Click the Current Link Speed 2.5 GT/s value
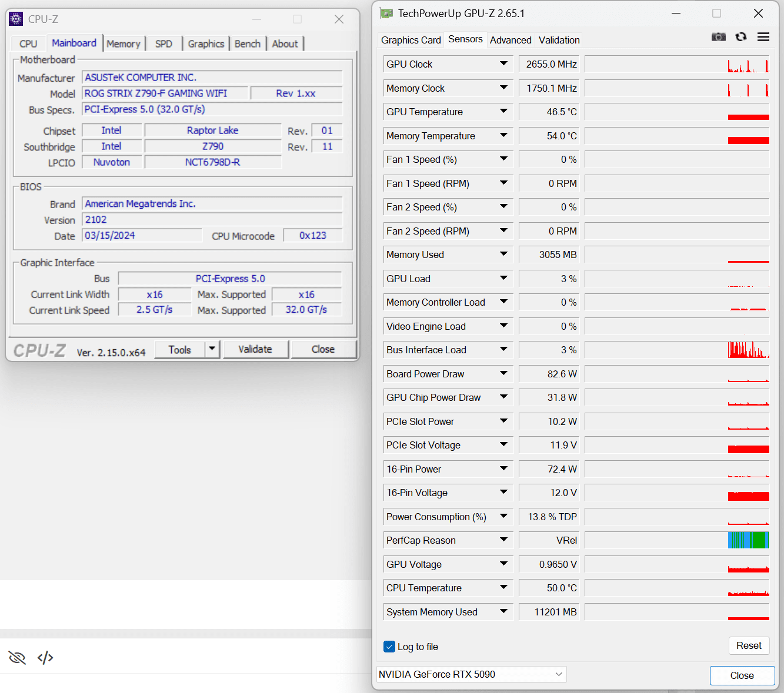The width and height of the screenshot is (784, 693). pyautogui.click(x=155, y=310)
